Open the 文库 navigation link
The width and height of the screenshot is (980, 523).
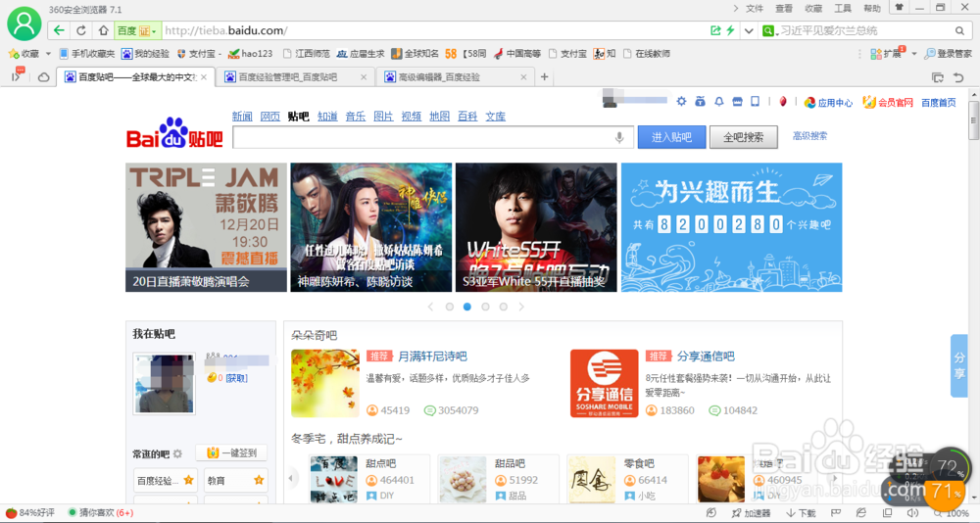496,117
